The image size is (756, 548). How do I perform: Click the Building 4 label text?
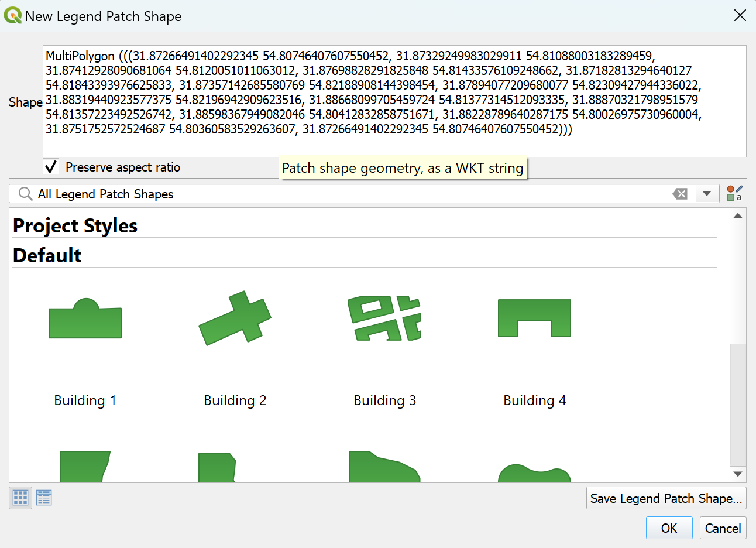coord(534,400)
